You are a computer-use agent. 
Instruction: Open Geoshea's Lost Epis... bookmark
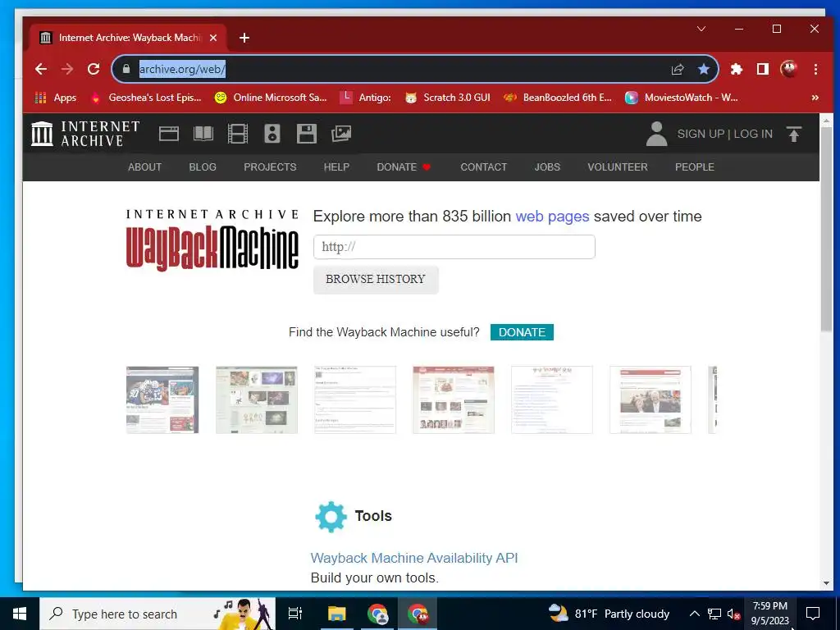click(146, 98)
